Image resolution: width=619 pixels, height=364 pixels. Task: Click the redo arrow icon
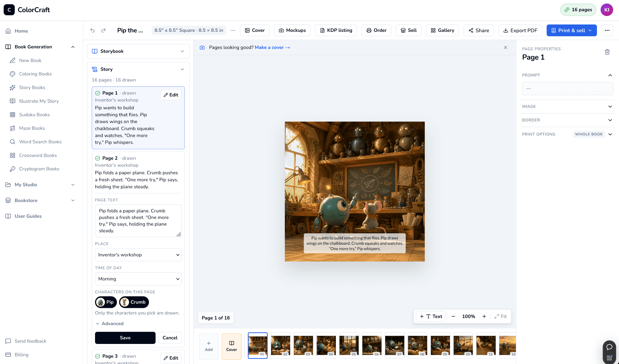click(103, 30)
